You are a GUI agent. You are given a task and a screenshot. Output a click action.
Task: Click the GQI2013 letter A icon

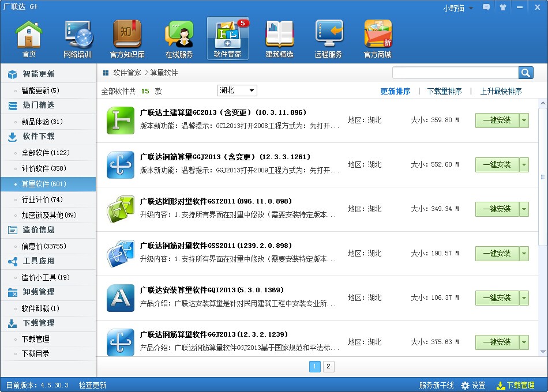click(120, 298)
